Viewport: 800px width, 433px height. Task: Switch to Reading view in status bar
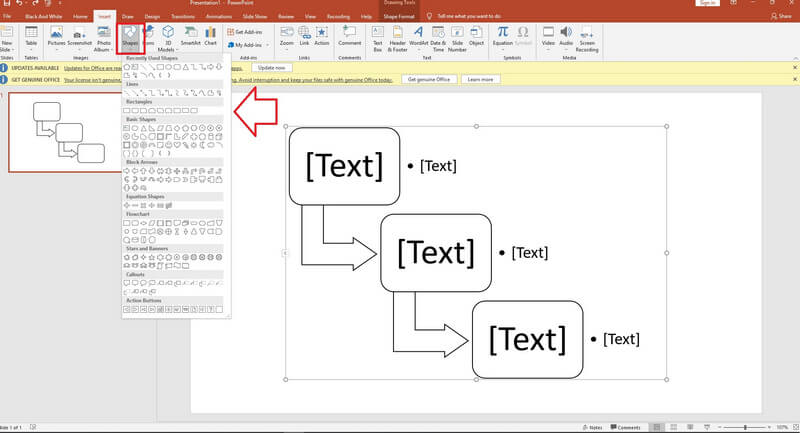click(690, 427)
